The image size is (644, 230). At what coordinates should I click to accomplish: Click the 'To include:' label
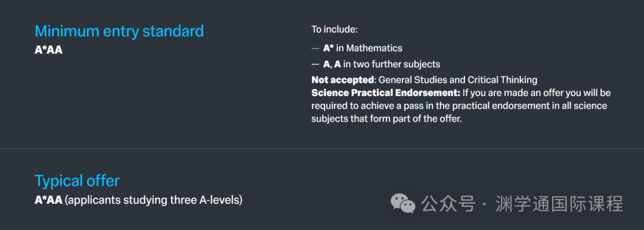tap(335, 30)
